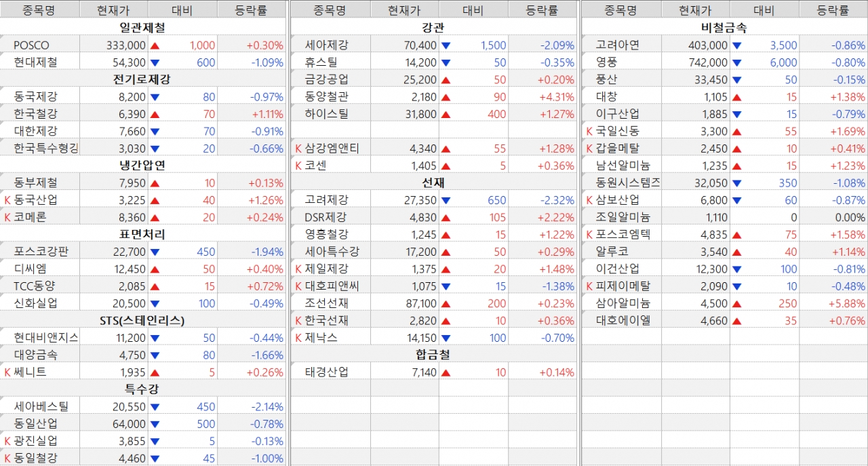This screenshot has height=466, width=868.
Task: Click the up arrow in 동양철관 row
Action: (x=446, y=98)
